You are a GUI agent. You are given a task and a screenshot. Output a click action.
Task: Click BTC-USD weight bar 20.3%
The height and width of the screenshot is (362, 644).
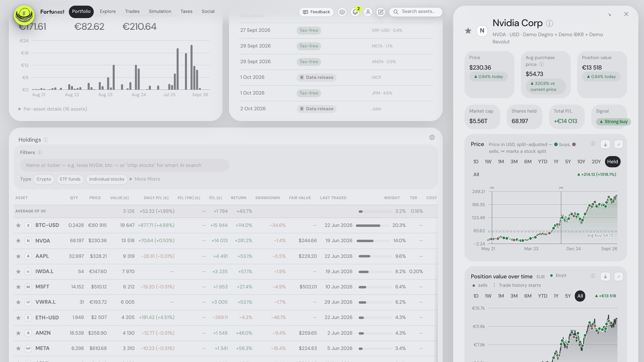373,226
